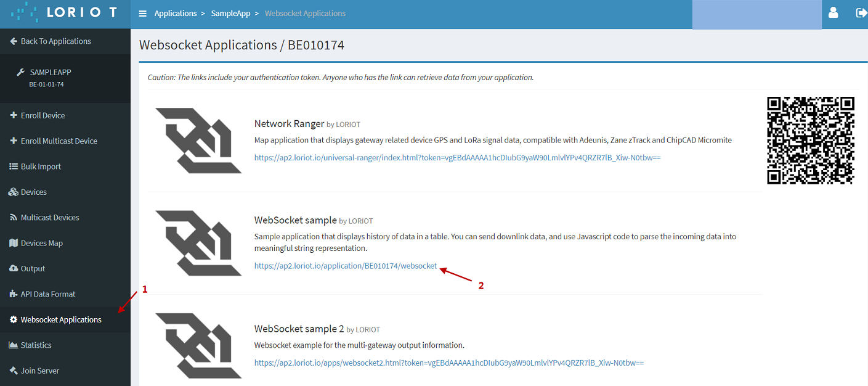Click the Network Ranger app logo
The width and height of the screenshot is (868, 386).
[198, 141]
